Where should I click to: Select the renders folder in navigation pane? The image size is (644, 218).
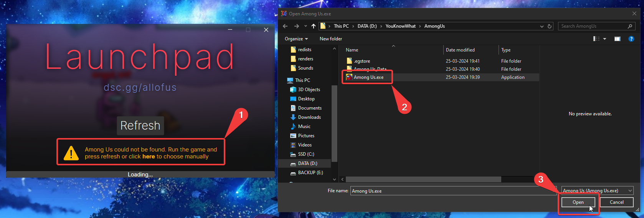305,59
